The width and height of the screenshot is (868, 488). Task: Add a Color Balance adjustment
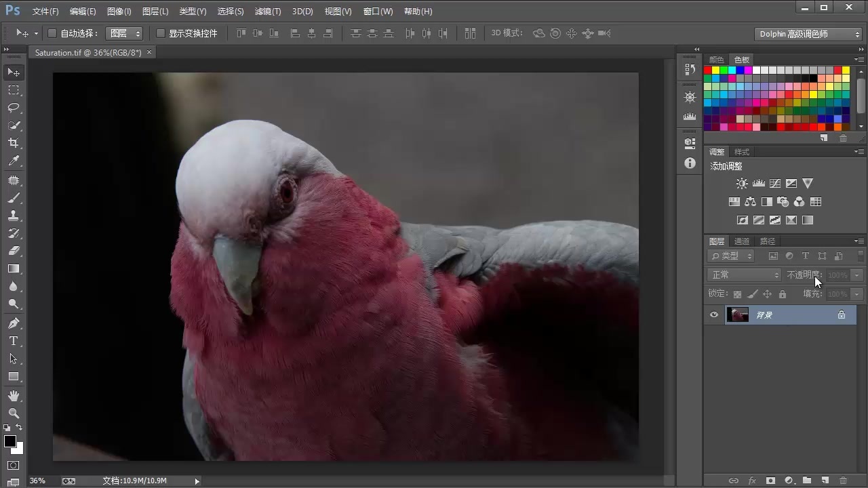click(x=750, y=202)
